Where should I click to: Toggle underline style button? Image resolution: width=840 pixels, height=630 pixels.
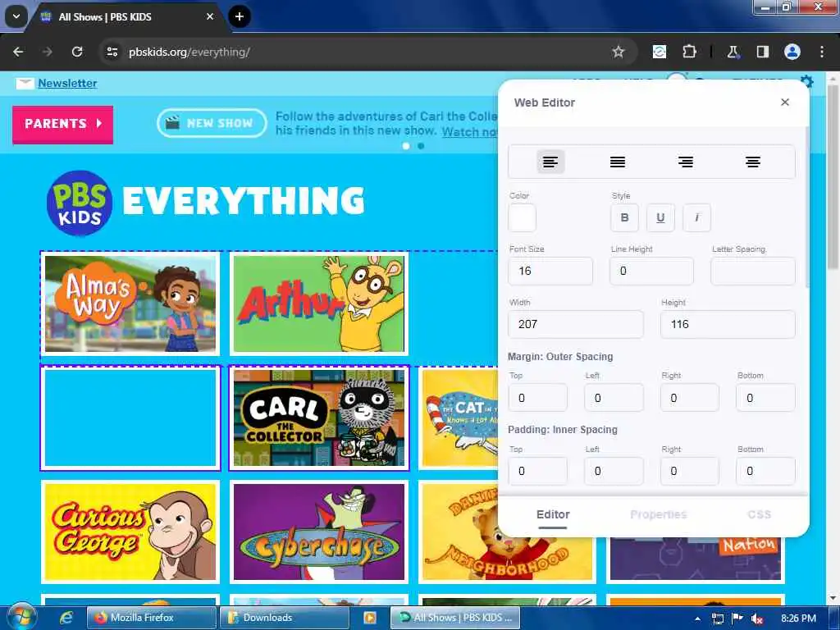tap(660, 217)
